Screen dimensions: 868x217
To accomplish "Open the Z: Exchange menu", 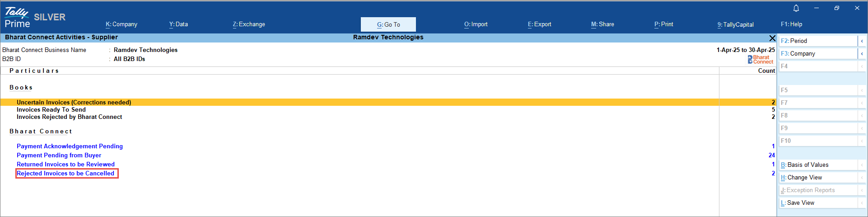I will pos(249,24).
